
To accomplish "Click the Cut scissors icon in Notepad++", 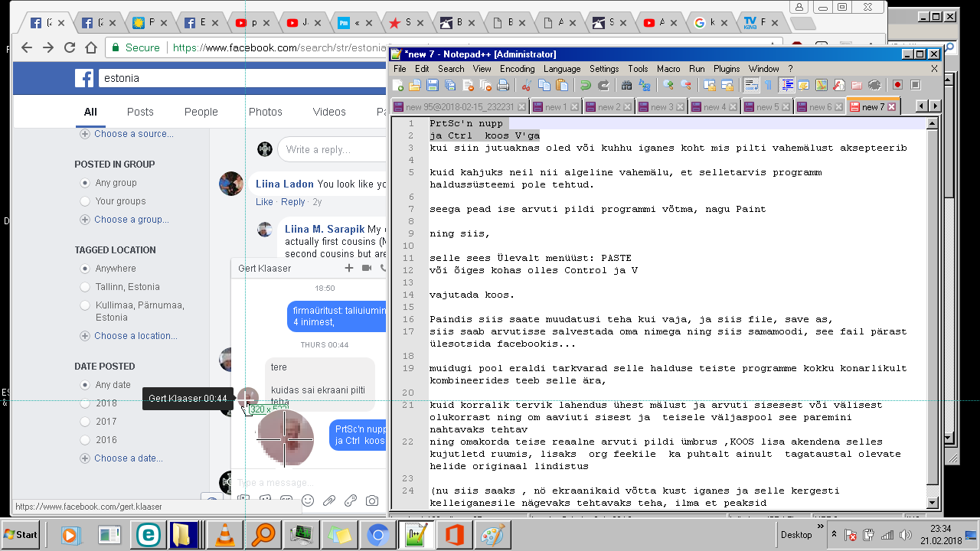I will (528, 85).
